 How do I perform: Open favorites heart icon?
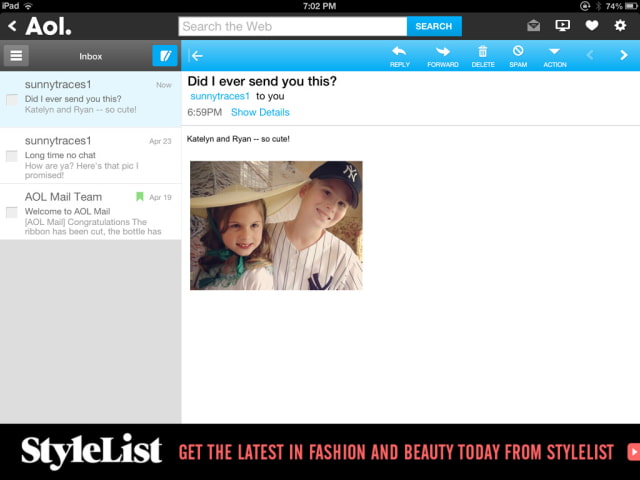pos(591,26)
